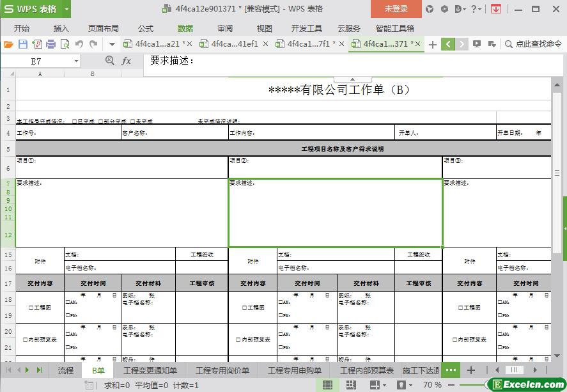Screen dimensions: 567x392
Task: Click the Undo arrow icon
Action: pyautogui.click(x=79, y=44)
